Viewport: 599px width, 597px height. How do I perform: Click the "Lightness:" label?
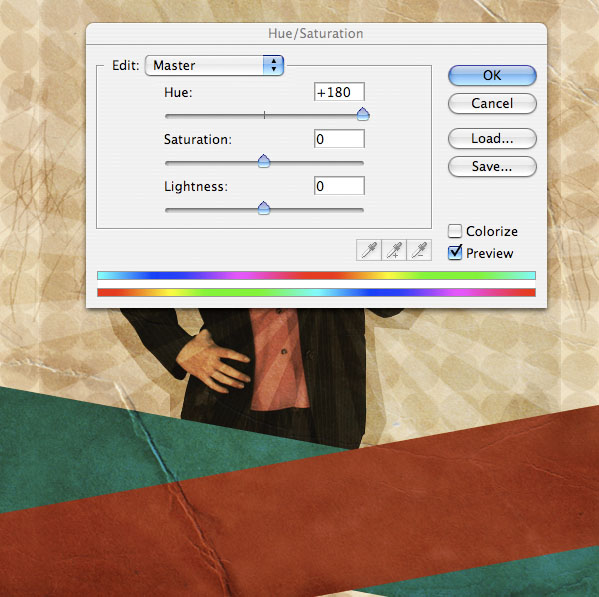(196, 186)
